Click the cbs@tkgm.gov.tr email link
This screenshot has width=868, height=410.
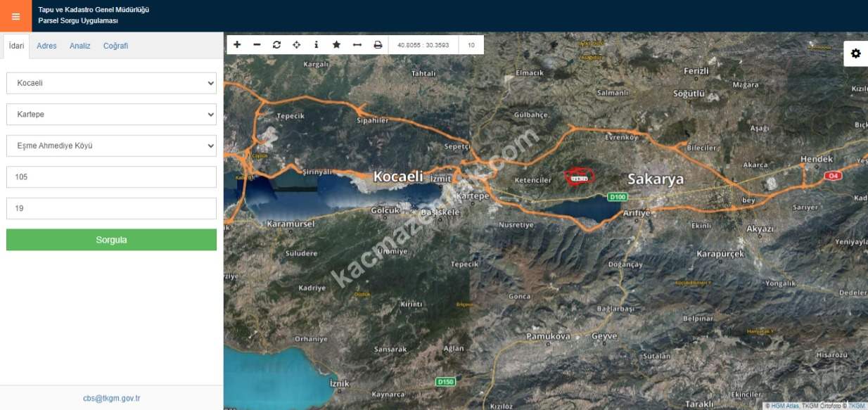(111, 398)
